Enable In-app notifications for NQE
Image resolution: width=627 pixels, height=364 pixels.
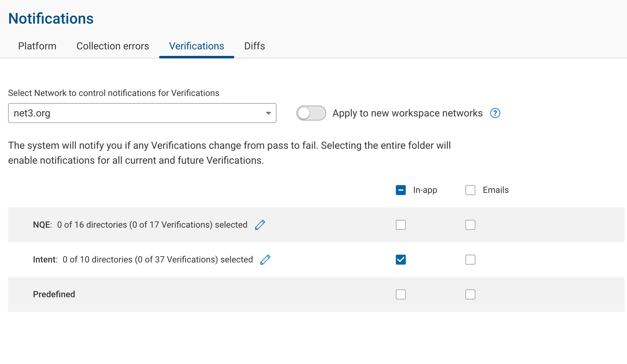401,225
